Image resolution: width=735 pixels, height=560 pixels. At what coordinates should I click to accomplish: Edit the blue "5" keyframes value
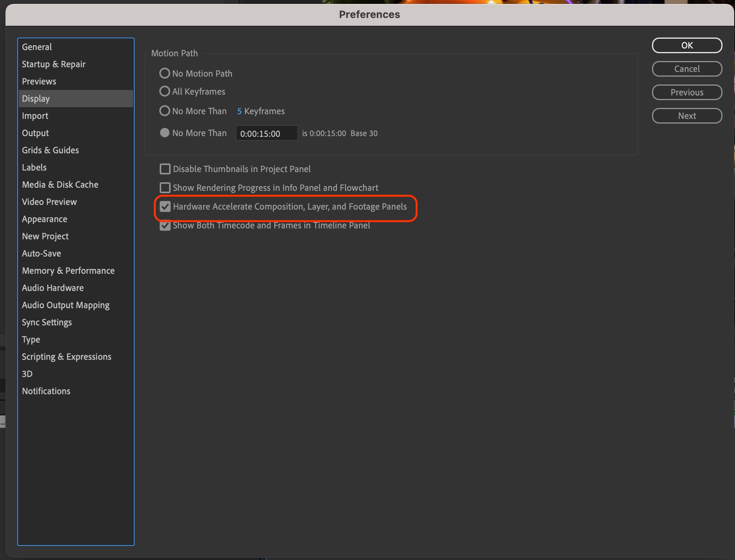(239, 111)
